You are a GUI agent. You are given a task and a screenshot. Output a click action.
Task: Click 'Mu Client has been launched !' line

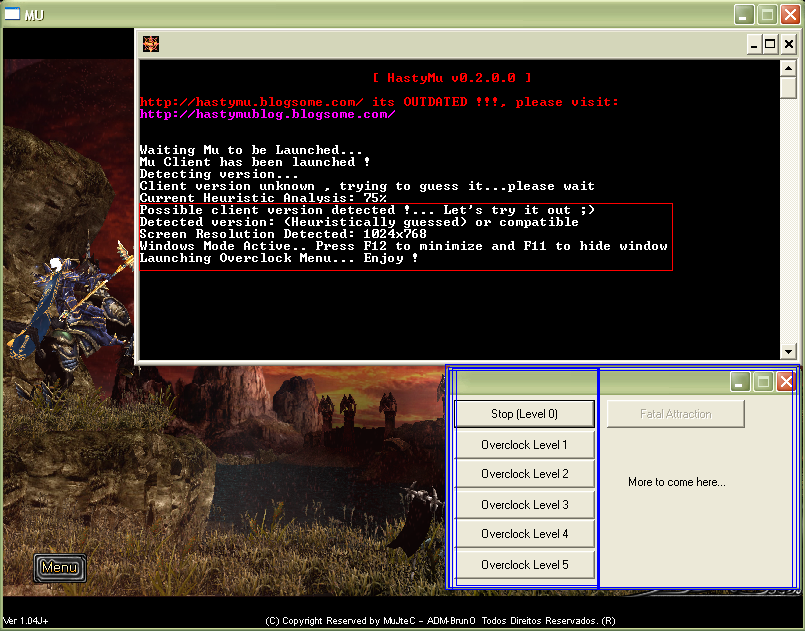pos(255,162)
